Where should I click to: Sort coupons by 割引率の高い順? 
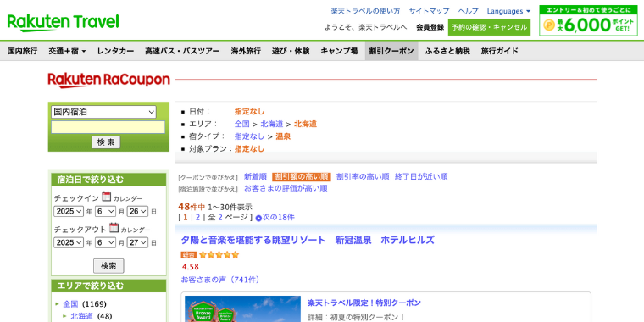(363, 176)
